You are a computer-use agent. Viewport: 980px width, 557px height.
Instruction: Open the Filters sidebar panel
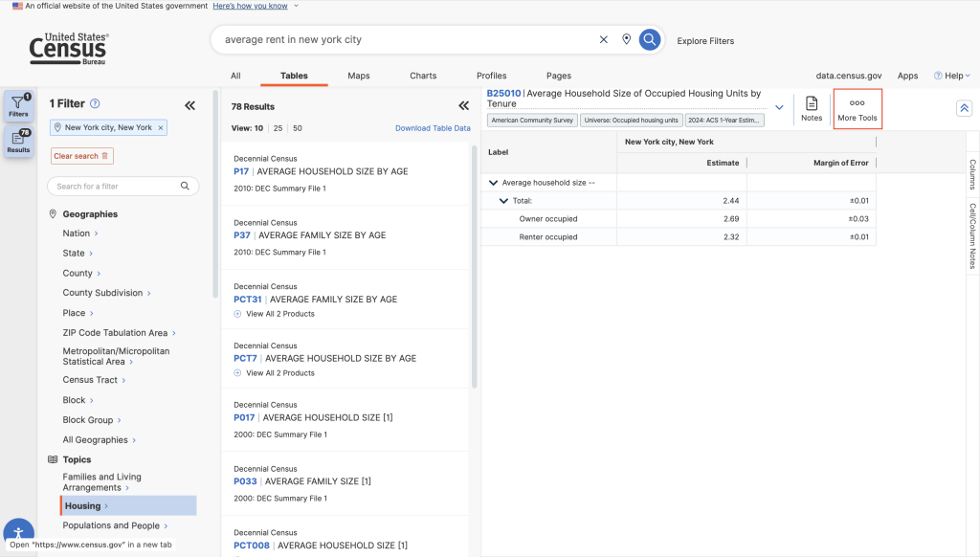pos(18,105)
